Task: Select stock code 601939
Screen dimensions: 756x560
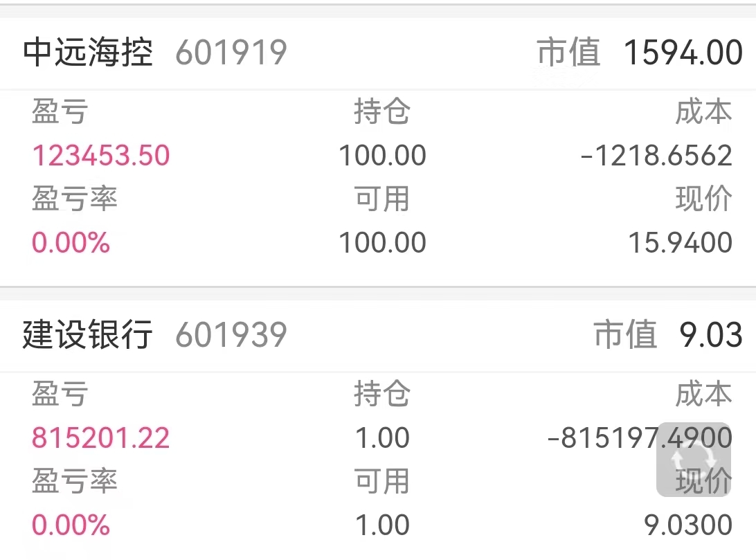Action: tap(231, 335)
